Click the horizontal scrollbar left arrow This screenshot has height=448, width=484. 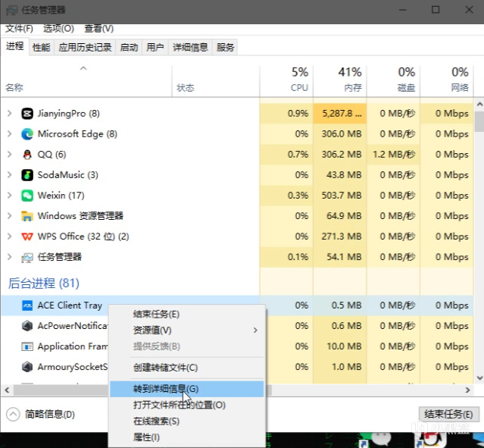[7, 390]
